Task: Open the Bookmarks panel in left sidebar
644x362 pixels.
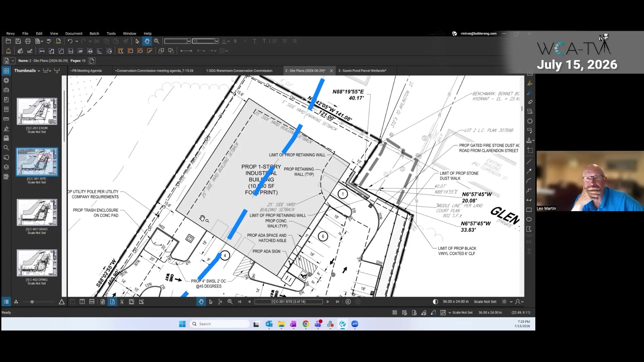Action: tap(6, 100)
